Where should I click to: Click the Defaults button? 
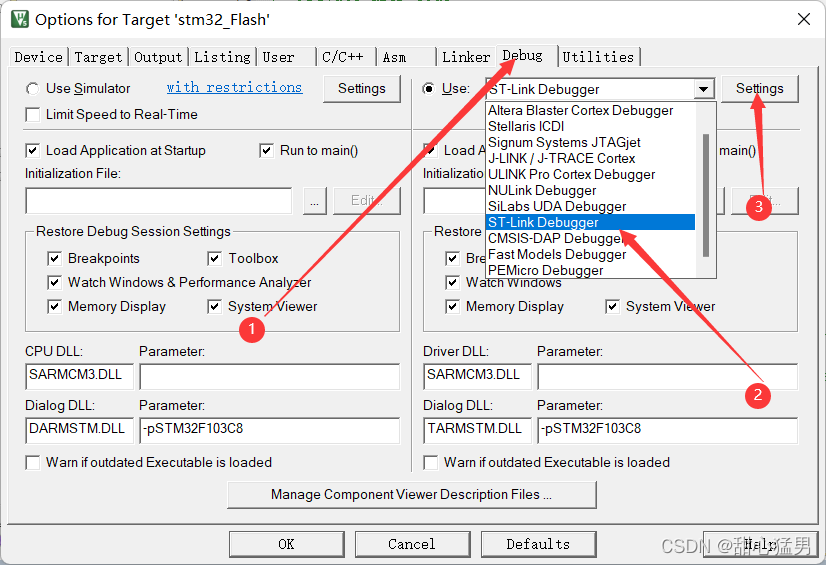(x=538, y=544)
